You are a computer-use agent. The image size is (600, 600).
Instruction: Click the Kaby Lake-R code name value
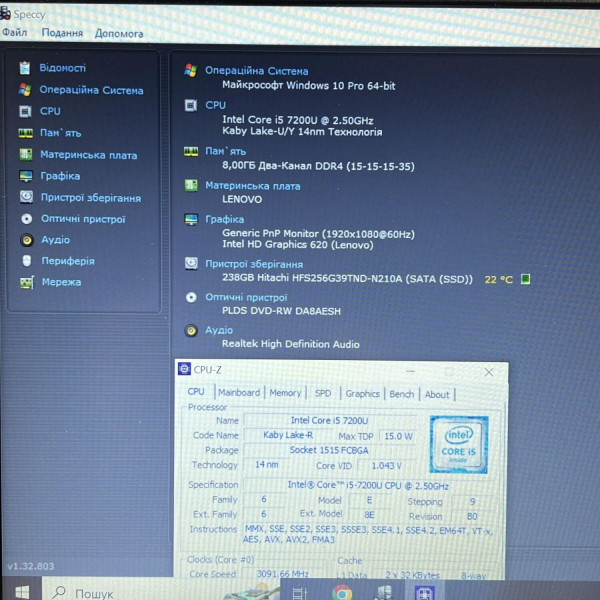pos(288,435)
